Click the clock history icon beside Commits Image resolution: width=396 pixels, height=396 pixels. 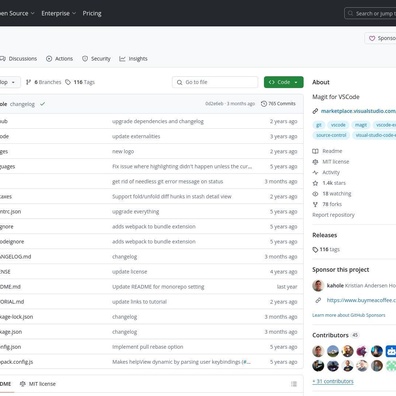pyautogui.click(x=264, y=104)
